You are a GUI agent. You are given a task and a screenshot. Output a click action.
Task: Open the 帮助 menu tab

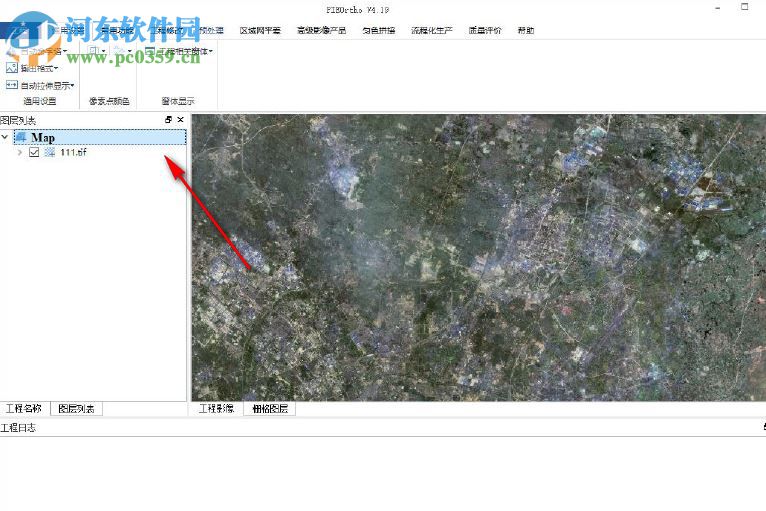click(x=526, y=30)
